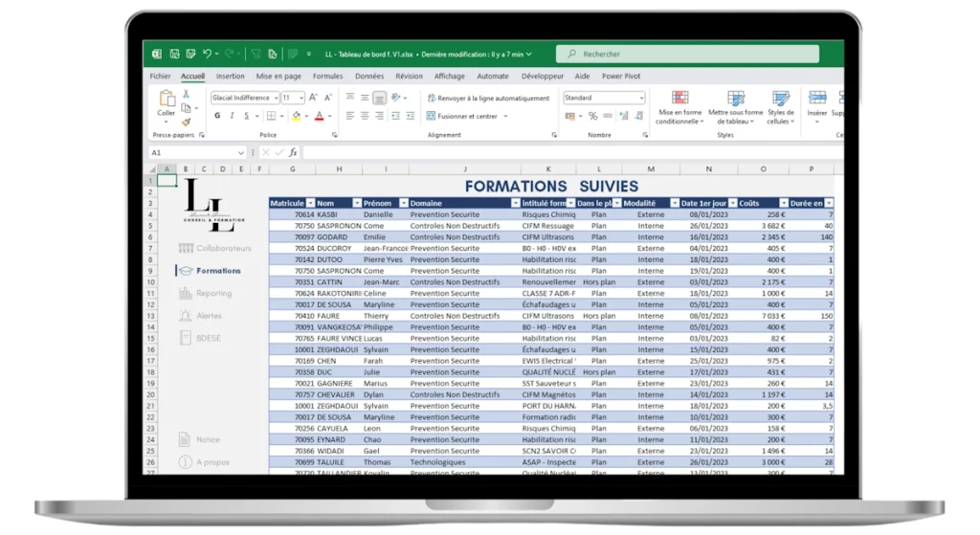Open the Nom column filter arrow

coord(357,203)
